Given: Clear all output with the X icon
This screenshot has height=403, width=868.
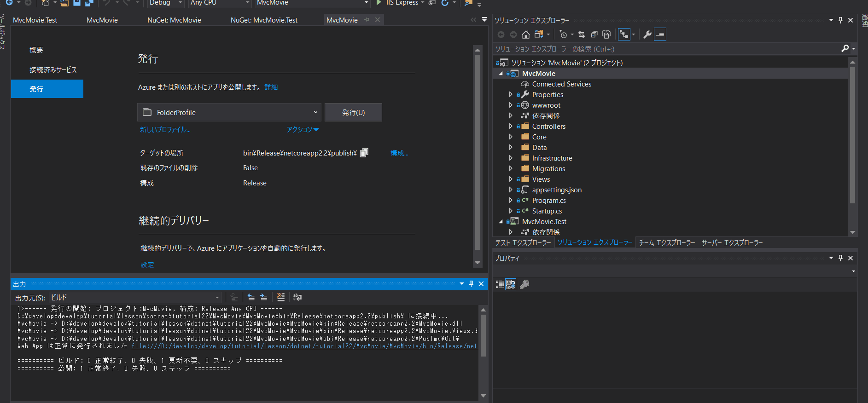Looking at the screenshot, I should [x=281, y=298].
